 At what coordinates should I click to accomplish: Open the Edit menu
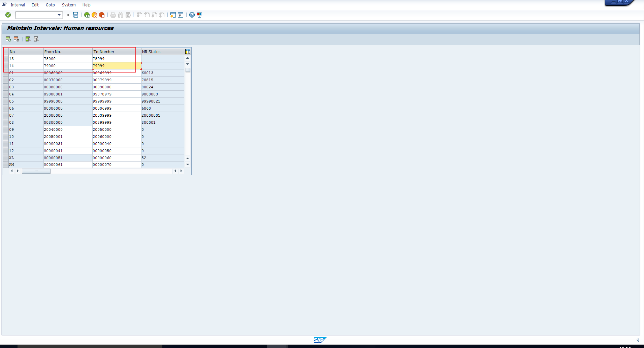(x=35, y=5)
